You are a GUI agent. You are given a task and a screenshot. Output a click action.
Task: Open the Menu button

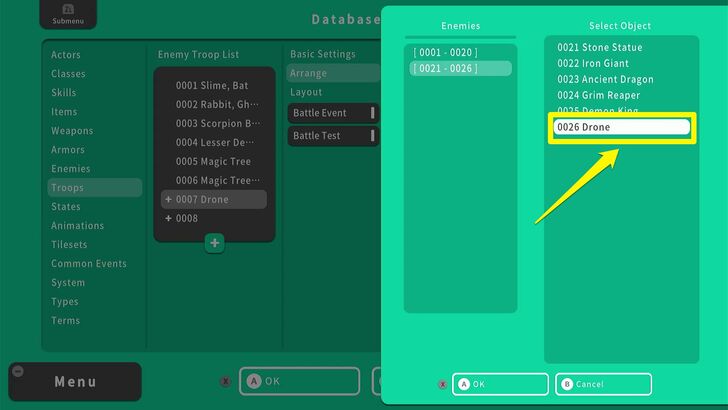tap(75, 382)
